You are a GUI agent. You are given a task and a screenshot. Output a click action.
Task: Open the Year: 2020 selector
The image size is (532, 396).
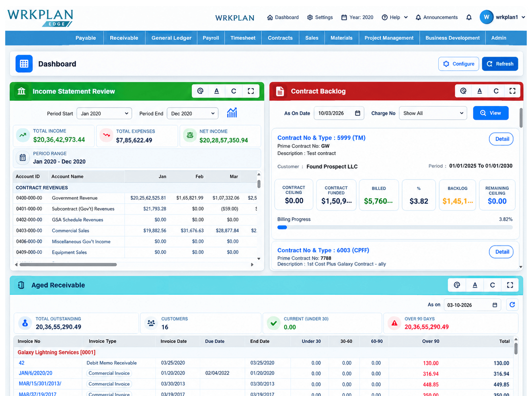[x=357, y=17]
